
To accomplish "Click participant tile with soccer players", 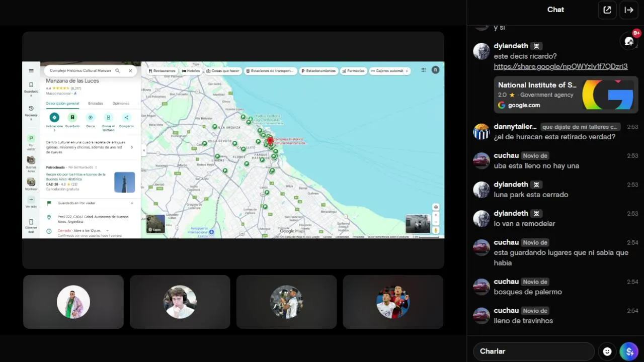I will [x=393, y=302].
